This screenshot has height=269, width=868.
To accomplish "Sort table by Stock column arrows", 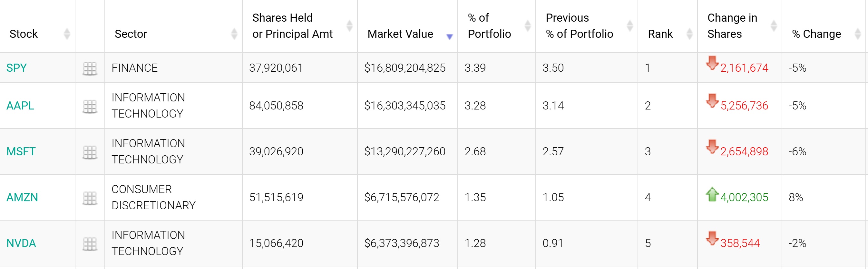I will (x=67, y=34).
